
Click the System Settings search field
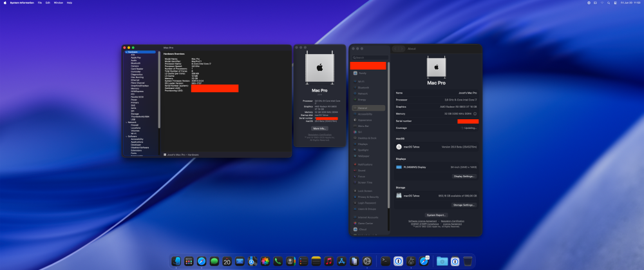pyautogui.click(x=369, y=58)
